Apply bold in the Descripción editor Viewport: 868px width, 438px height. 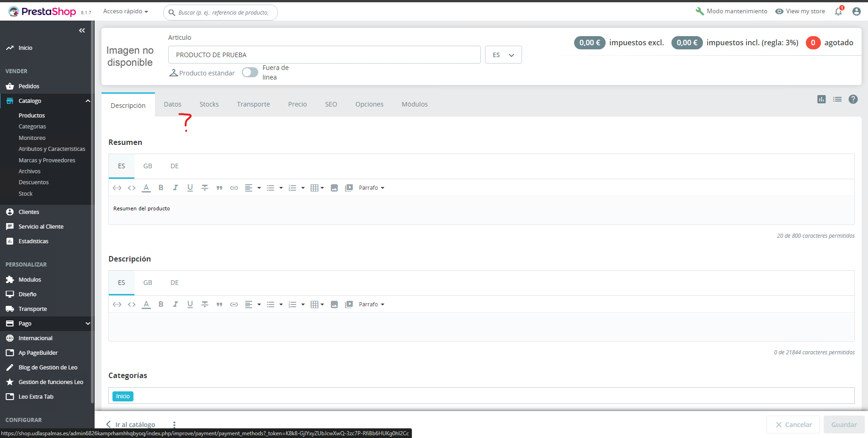click(x=161, y=304)
